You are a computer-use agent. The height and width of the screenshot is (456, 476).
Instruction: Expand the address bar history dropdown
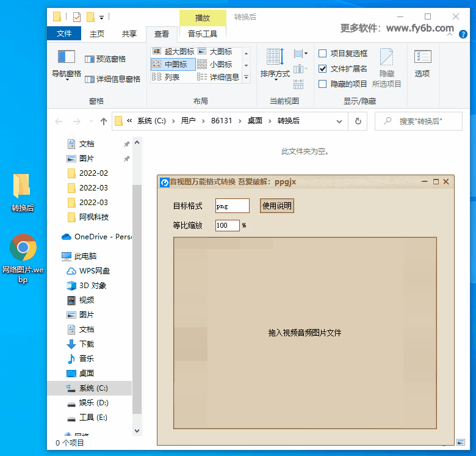(x=339, y=121)
